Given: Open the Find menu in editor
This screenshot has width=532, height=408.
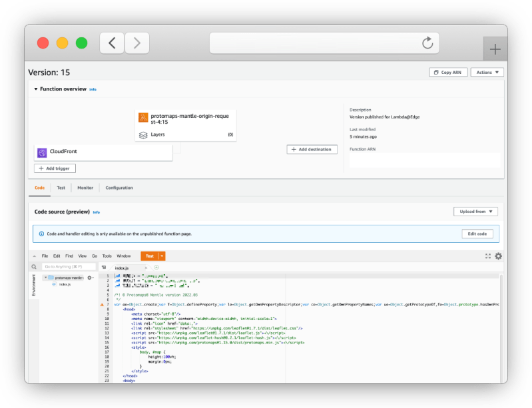Looking at the screenshot, I should pyautogui.click(x=69, y=256).
